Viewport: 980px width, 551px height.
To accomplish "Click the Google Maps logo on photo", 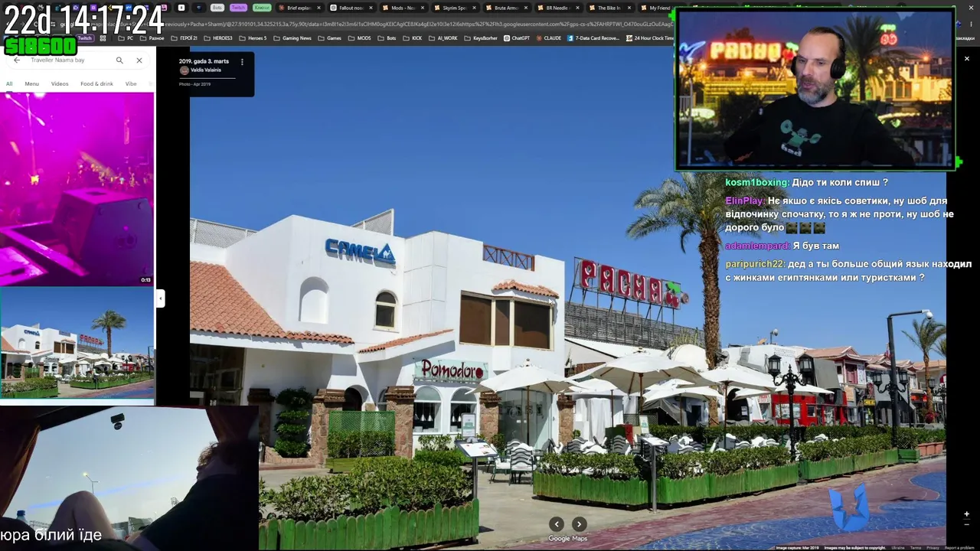I will 567,539.
